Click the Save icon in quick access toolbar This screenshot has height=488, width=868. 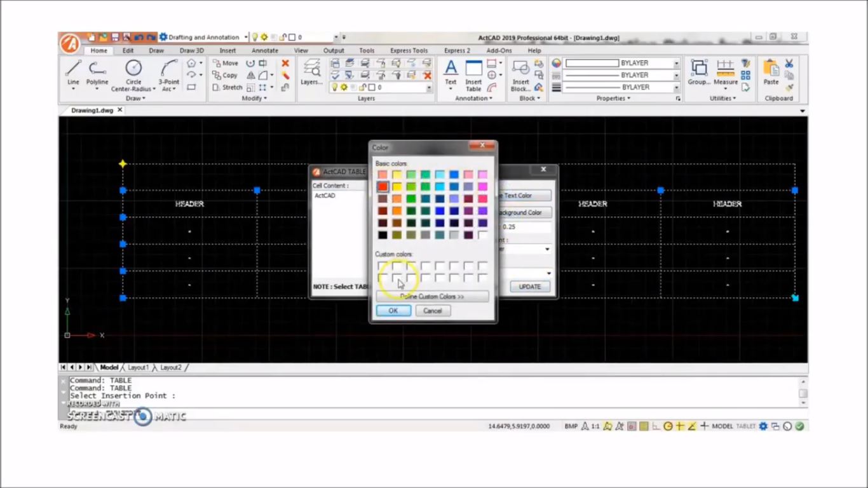(x=115, y=37)
